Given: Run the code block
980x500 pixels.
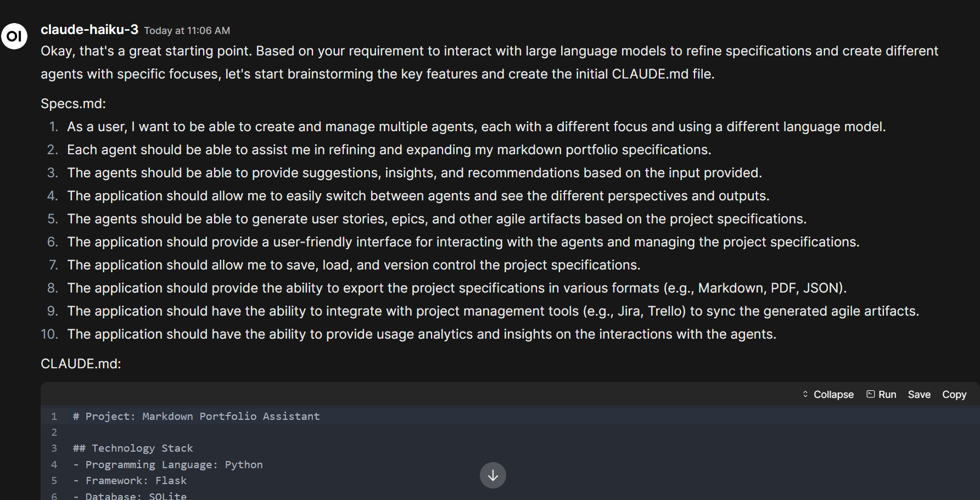Looking at the screenshot, I should [x=881, y=395].
